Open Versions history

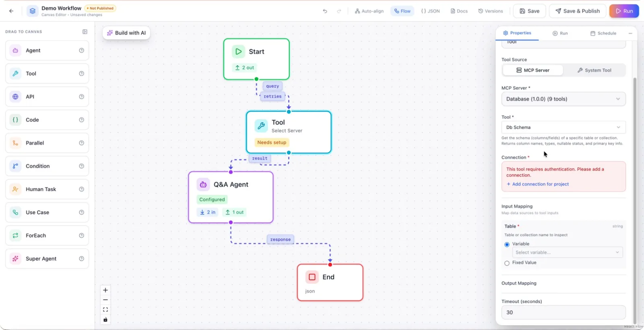click(x=490, y=11)
